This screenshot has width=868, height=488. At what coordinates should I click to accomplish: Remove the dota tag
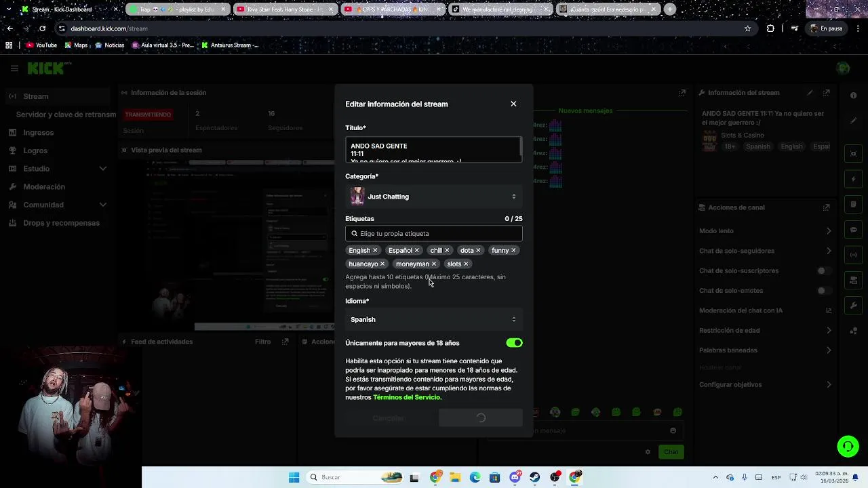[478, 251]
